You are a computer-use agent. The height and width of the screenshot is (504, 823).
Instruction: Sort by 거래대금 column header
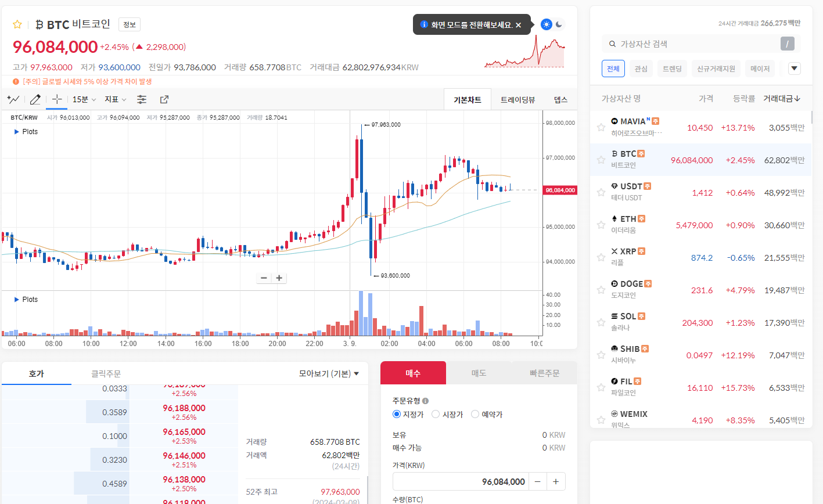[782, 99]
